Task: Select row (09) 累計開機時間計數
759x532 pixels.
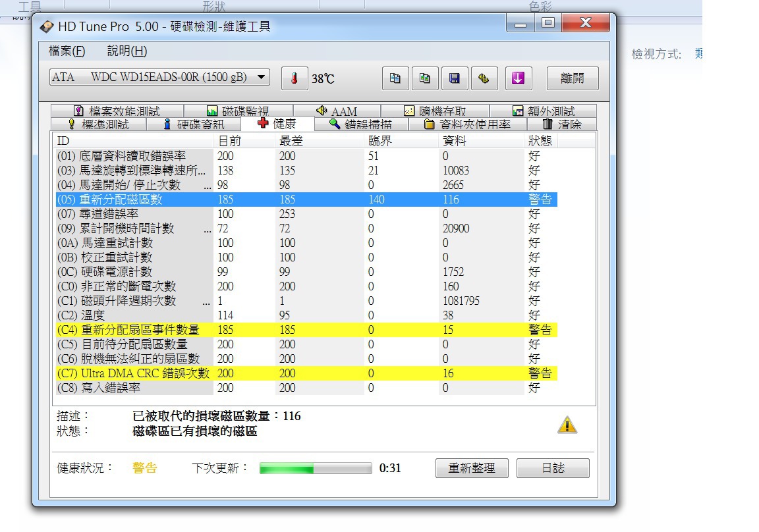Action: pos(306,228)
